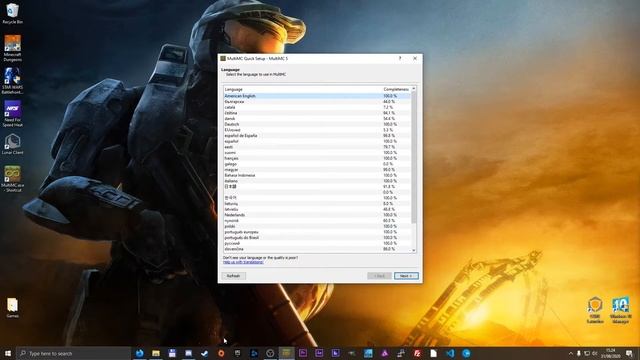Viewport: 640px width, 360px height.
Task: Click the language list scrollbar down arrow
Action: [414, 250]
